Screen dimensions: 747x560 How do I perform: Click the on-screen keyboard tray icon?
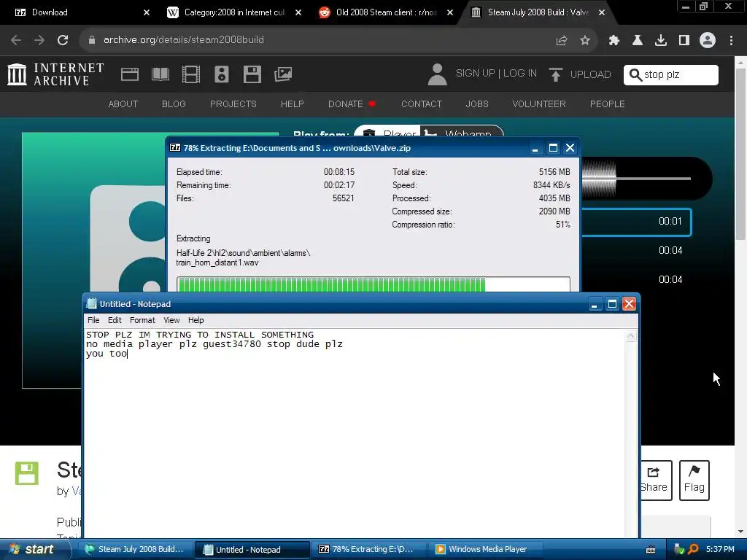pos(650,550)
